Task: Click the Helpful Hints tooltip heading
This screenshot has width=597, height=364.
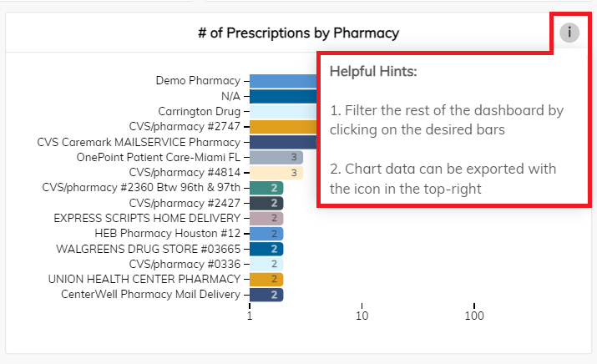Action: (x=373, y=72)
